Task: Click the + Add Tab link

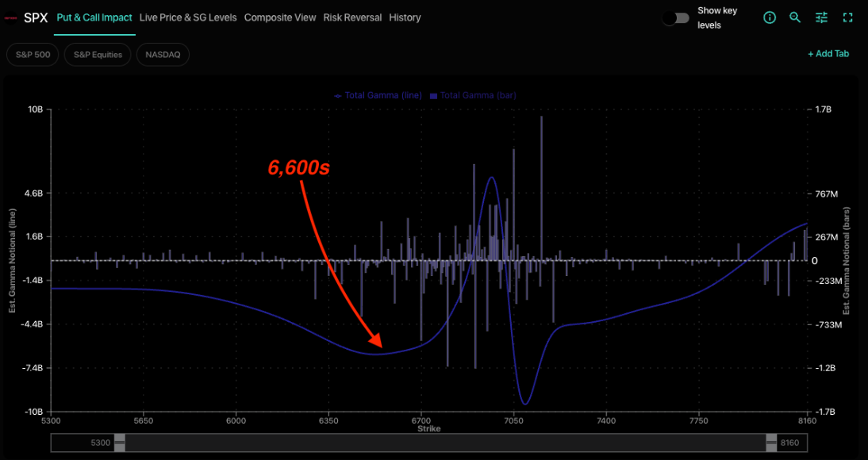Action: (x=828, y=54)
